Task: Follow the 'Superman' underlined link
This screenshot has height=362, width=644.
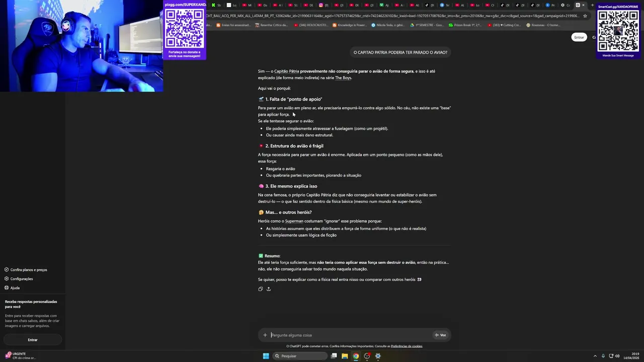Action: point(294,221)
